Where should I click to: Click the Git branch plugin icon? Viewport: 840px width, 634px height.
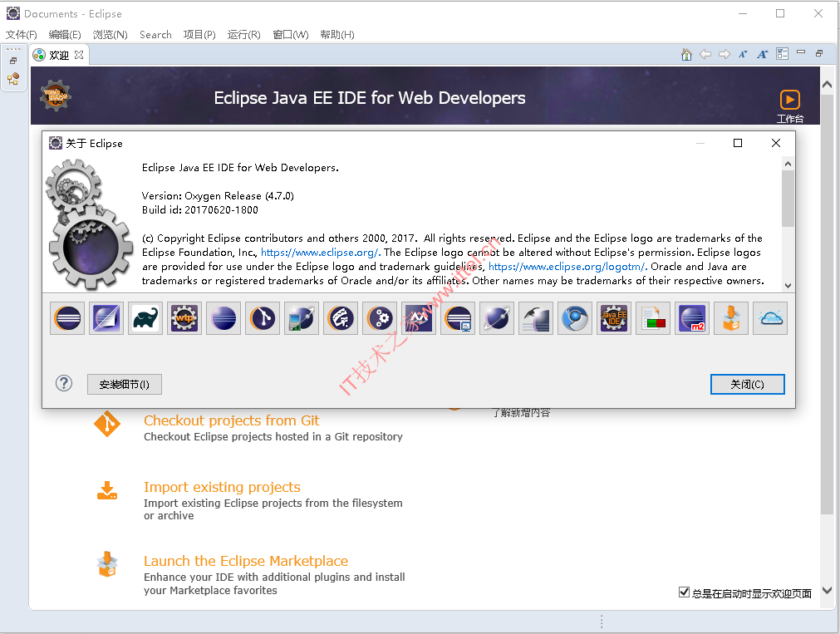click(x=263, y=318)
